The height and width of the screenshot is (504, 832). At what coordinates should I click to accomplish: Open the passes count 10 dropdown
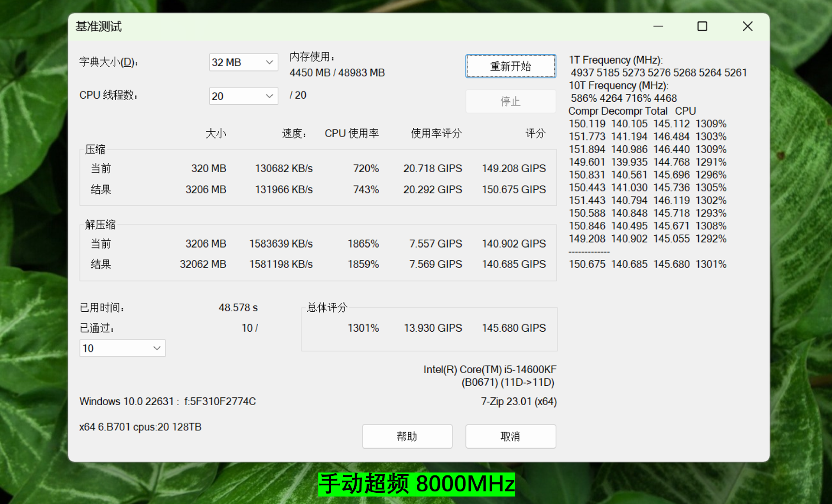tap(122, 348)
